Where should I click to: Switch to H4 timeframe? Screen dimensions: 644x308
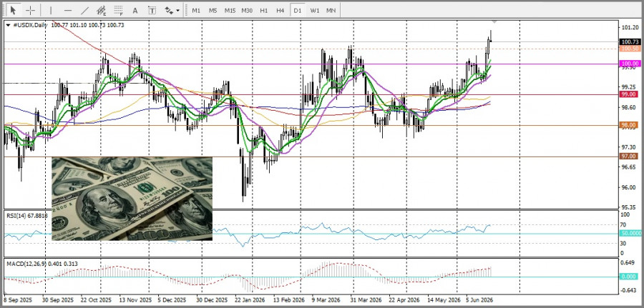pos(280,10)
